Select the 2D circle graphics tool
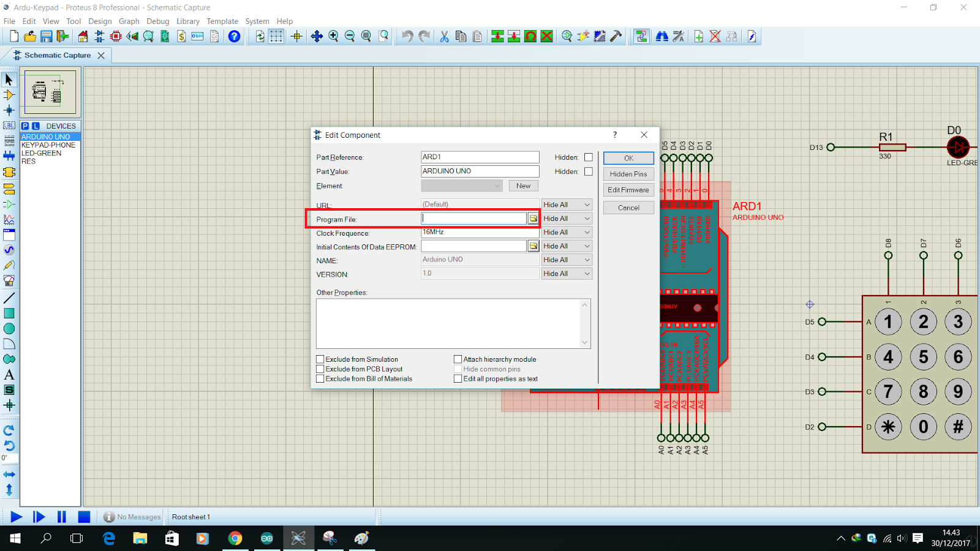The height and width of the screenshot is (551, 980). tap(9, 329)
